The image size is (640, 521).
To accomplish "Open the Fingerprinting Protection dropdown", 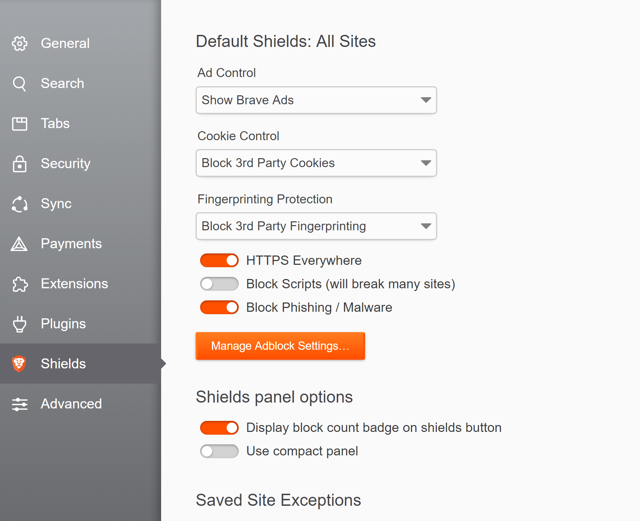I will (x=316, y=226).
